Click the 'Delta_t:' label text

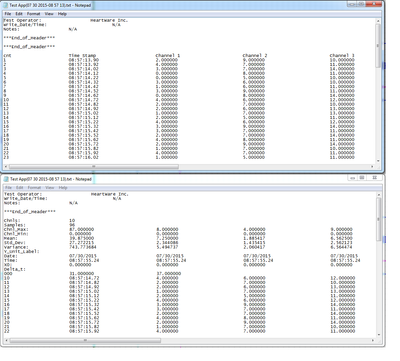pyautogui.click(x=15, y=269)
